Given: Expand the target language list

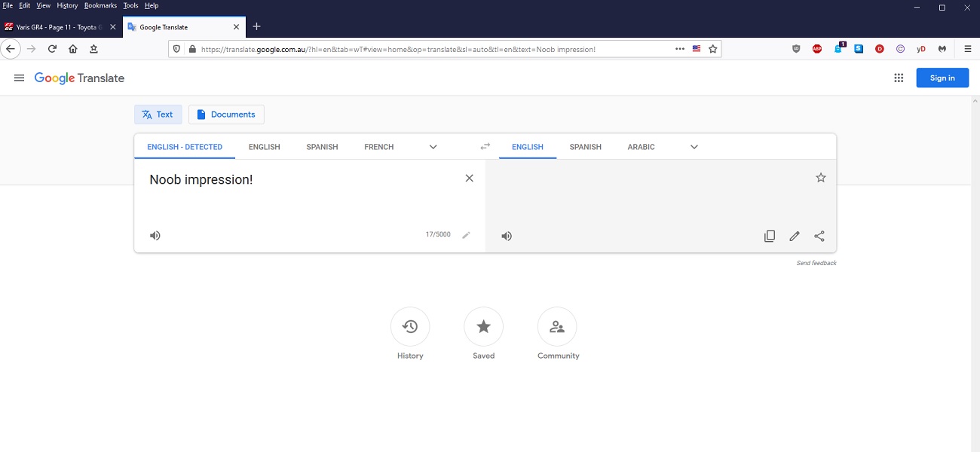Looking at the screenshot, I should pos(694,147).
